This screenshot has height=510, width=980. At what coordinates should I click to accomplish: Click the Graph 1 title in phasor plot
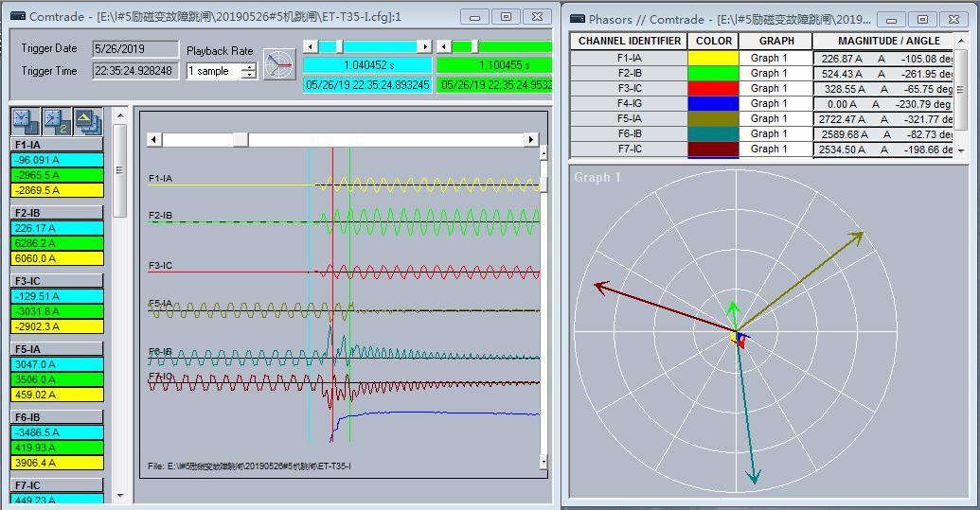[x=597, y=177]
